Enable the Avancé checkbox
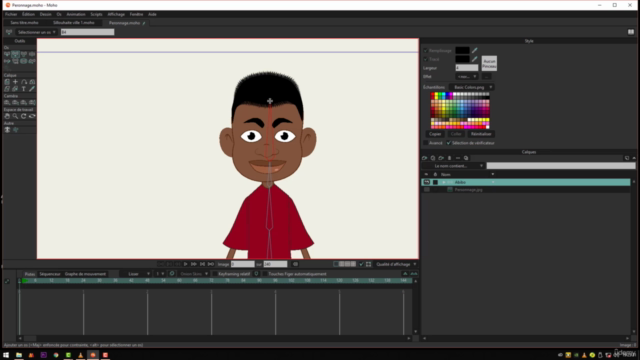 [425, 143]
